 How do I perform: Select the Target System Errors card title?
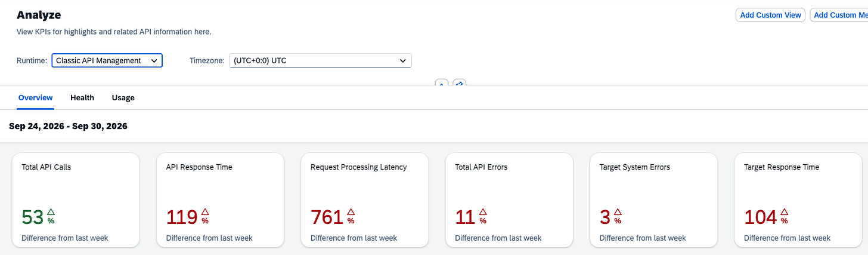[x=635, y=167]
